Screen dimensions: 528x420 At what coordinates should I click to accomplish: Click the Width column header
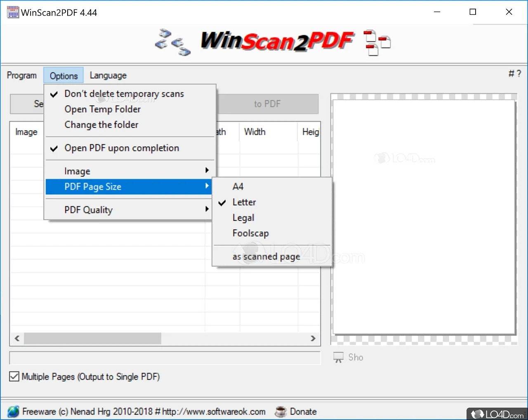point(268,132)
